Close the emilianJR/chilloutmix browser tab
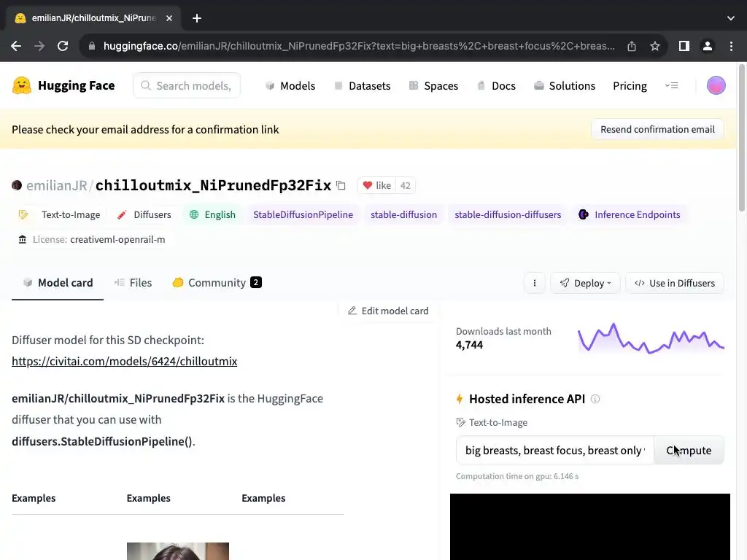747x560 pixels. (169, 18)
